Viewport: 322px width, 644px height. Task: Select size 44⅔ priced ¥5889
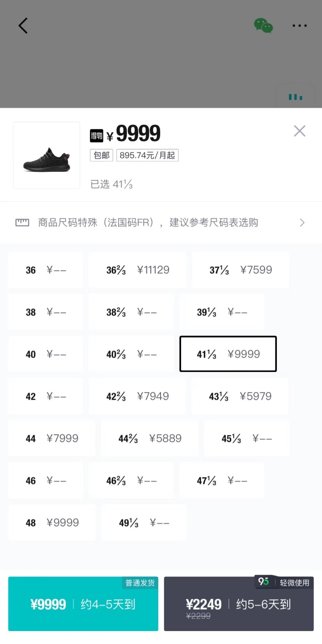click(149, 439)
